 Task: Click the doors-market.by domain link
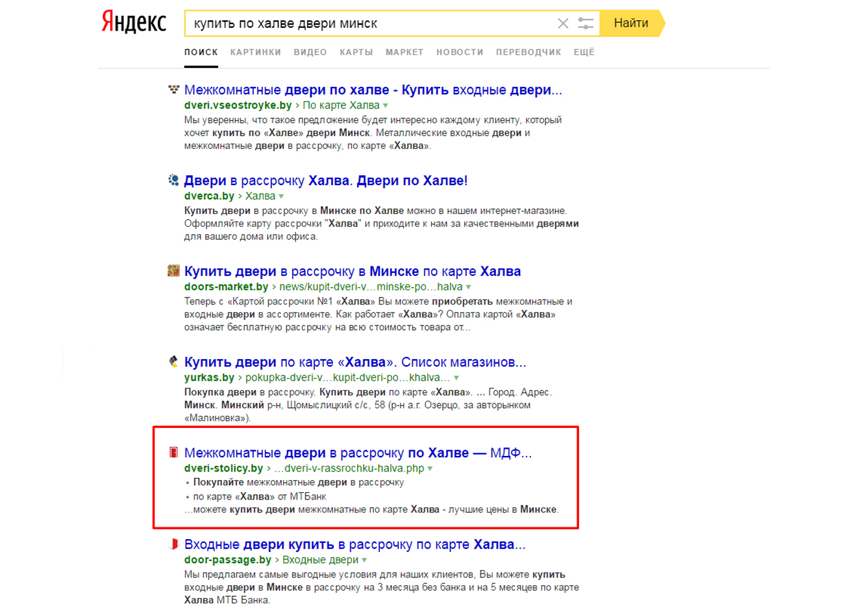click(227, 287)
